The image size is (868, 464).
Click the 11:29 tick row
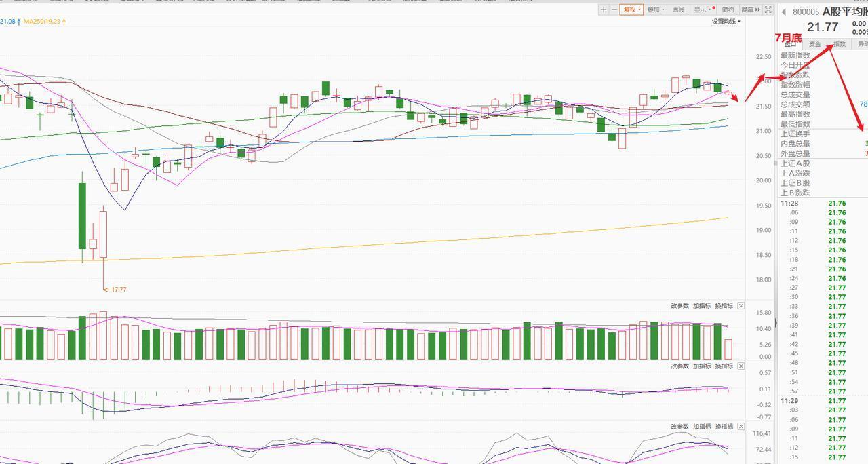pos(823,401)
